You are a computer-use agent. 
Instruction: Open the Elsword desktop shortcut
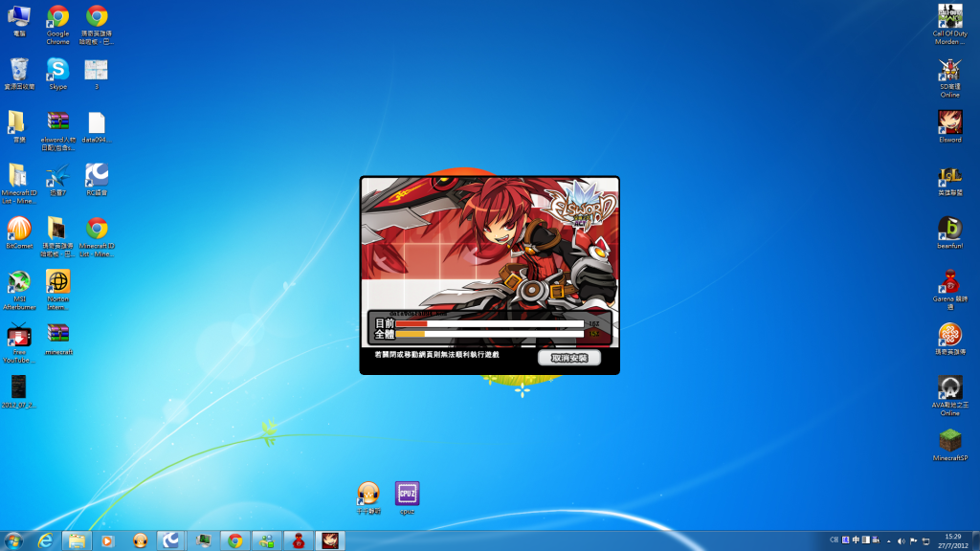point(949,122)
